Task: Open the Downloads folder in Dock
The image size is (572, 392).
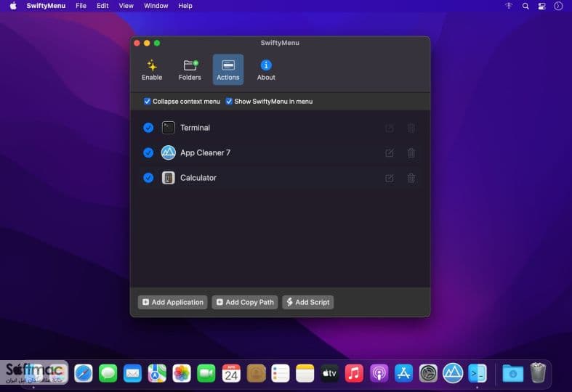Action: 512,373
